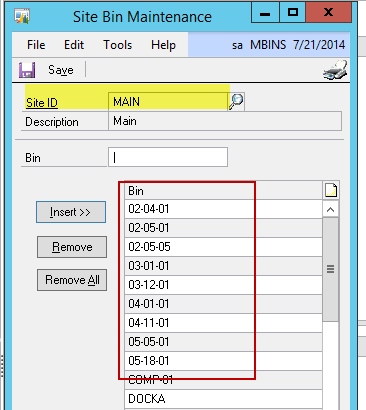Open the Help menu

tap(163, 45)
